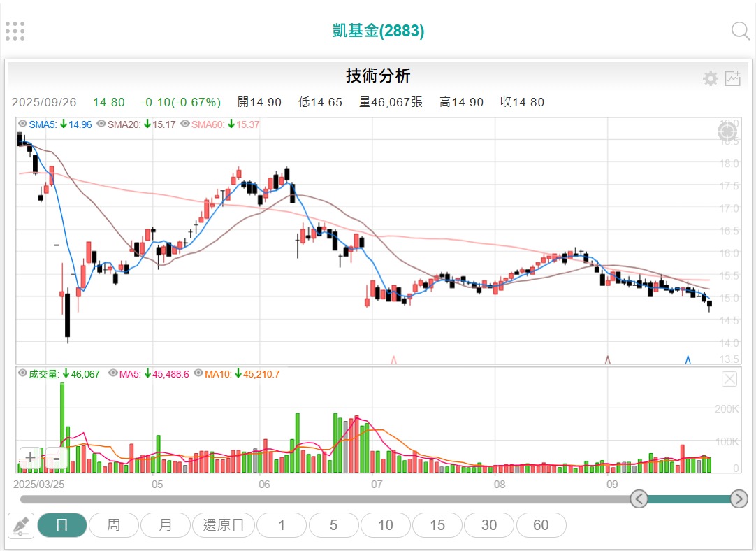Image resolution: width=756 pixels, height=551 pixels.
Task: Open the pencil drawing tool
Action: pyautogui.click(x=21, y=525)
